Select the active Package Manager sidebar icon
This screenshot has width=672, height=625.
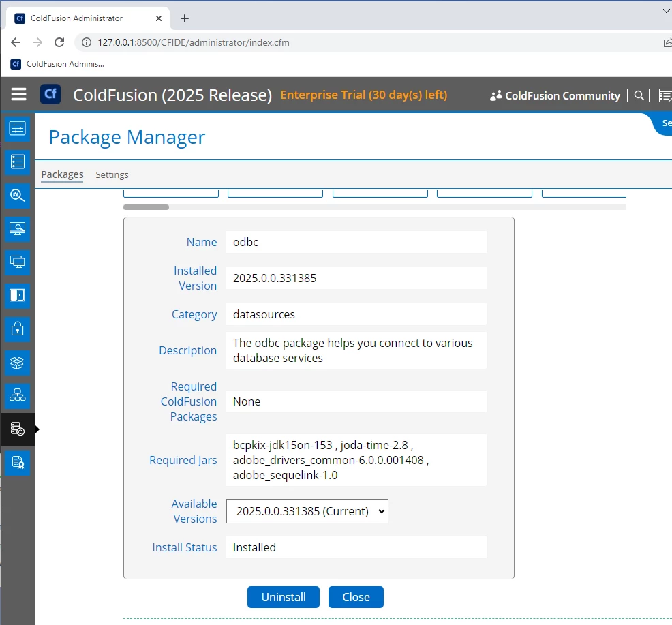[x=17, y=429]
